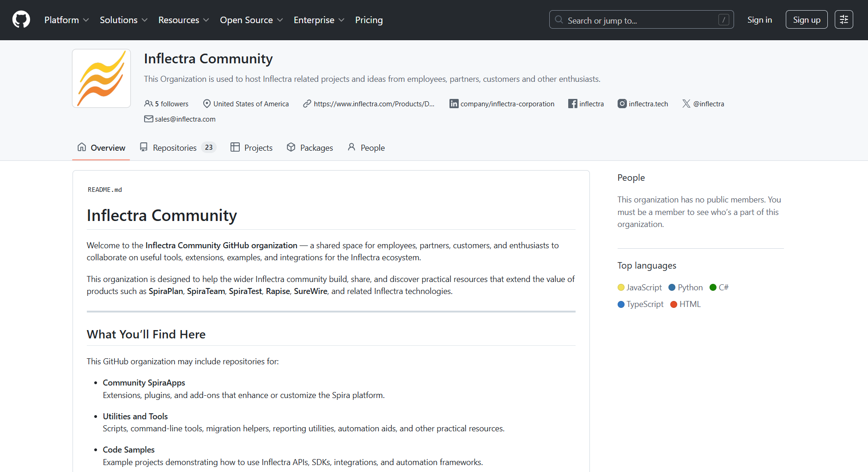This screenshot has height=472, width=868.
Task: Open the inflectra.com Products website link
Action: click(374, 104)
